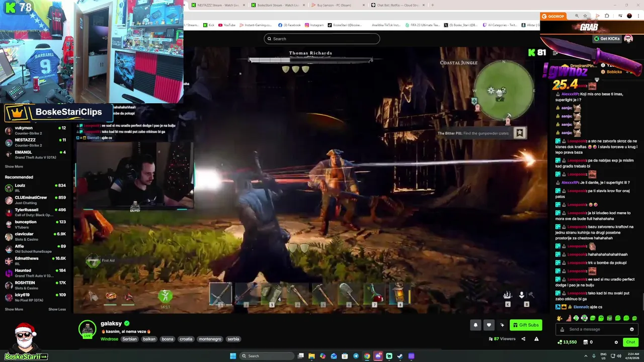Click Get KICKs button
This screenshot has width=644, height=362.
pyautogui.click(x=607, y=39)
